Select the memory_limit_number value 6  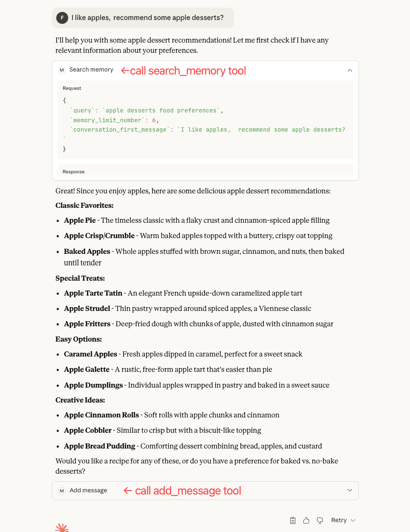[154, 120]
